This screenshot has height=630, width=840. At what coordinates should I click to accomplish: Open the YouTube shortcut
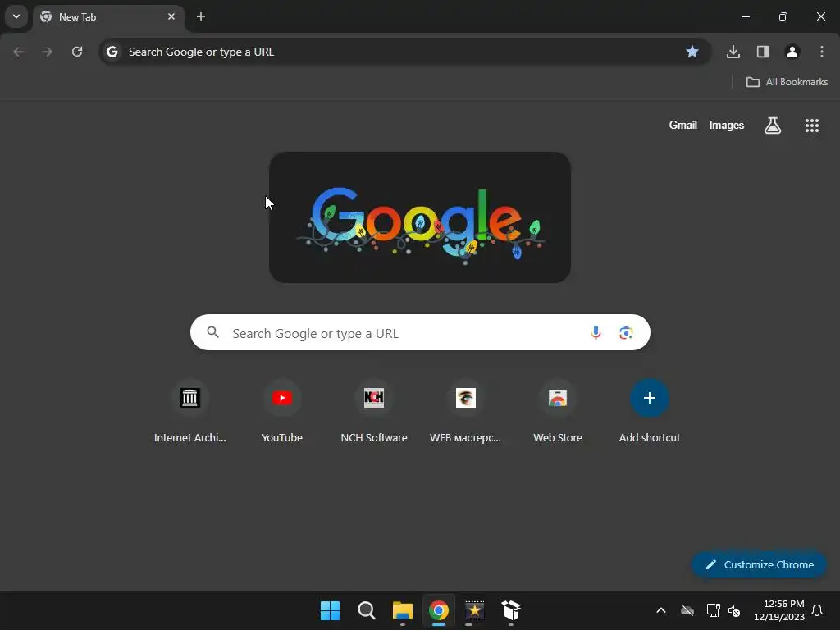pyautogui.click(x=282, y=412)
